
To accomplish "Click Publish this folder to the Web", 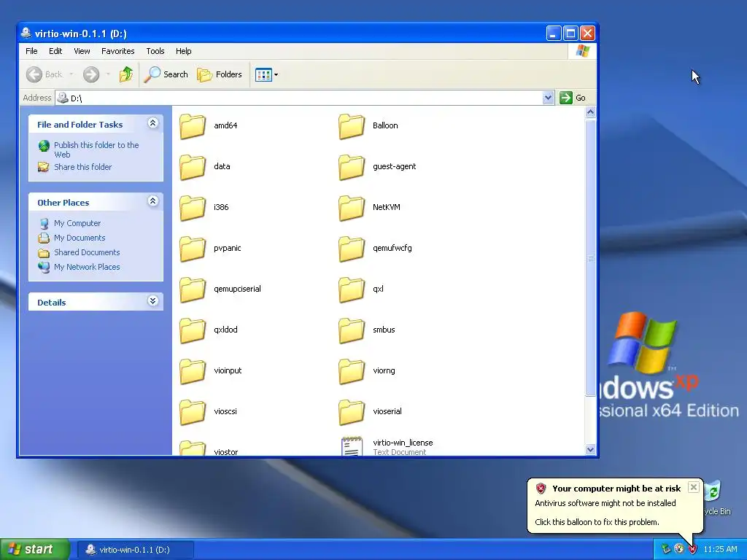I will pos(96,149).
